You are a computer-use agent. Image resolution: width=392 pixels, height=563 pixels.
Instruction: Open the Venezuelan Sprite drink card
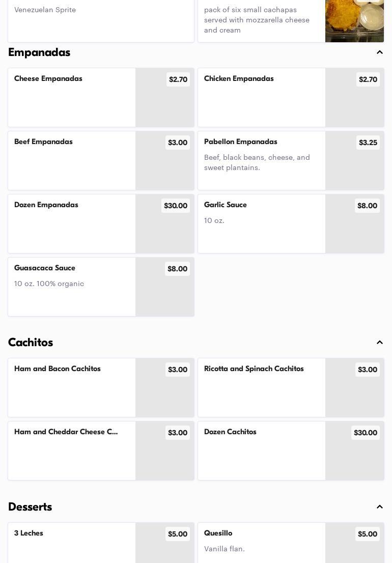(101, 20)
